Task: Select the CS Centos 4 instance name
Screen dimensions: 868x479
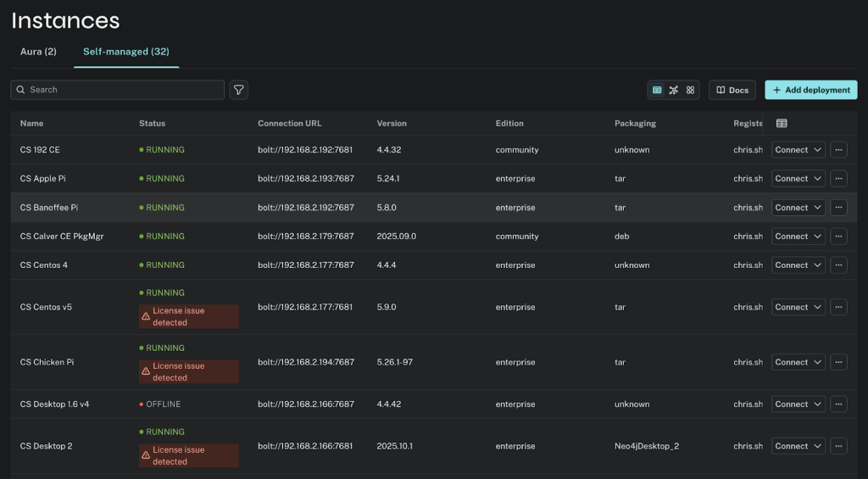Action: (44, 265)
